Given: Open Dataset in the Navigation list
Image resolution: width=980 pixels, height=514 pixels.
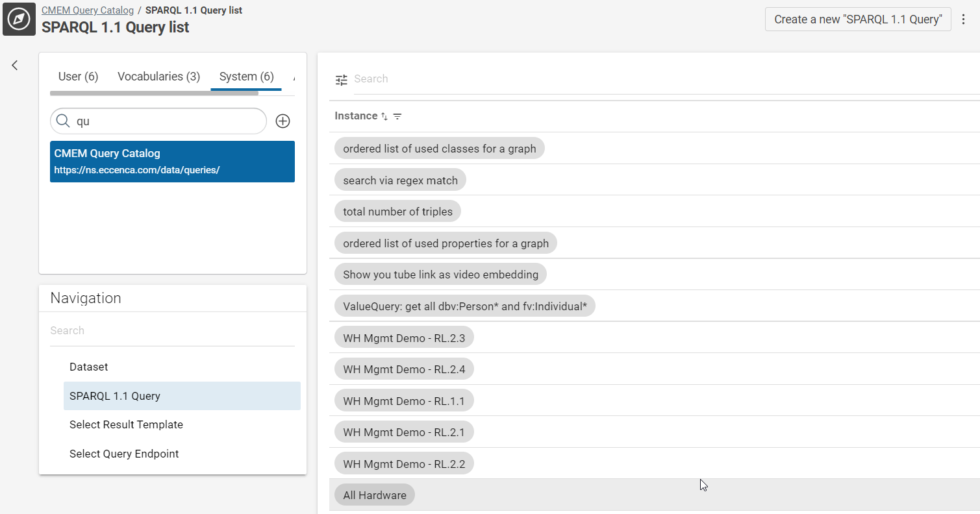Looking at the screenshot, I should click(89, 367).
